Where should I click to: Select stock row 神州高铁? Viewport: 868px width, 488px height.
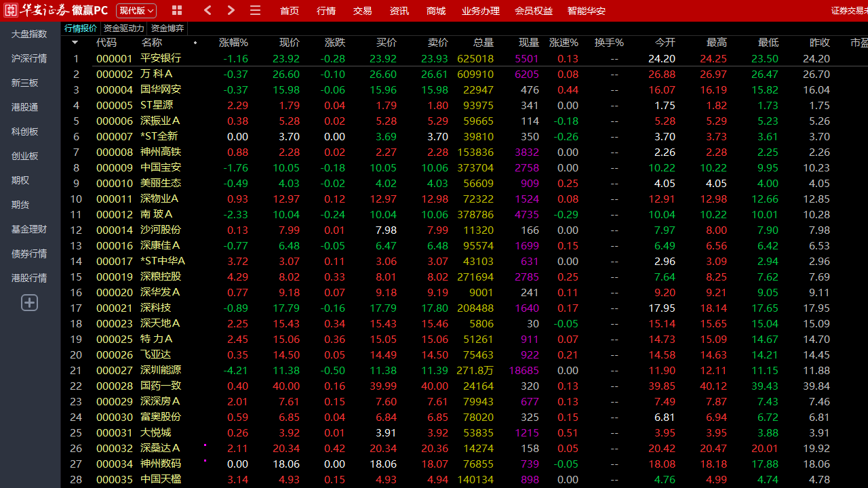point(465,152)
